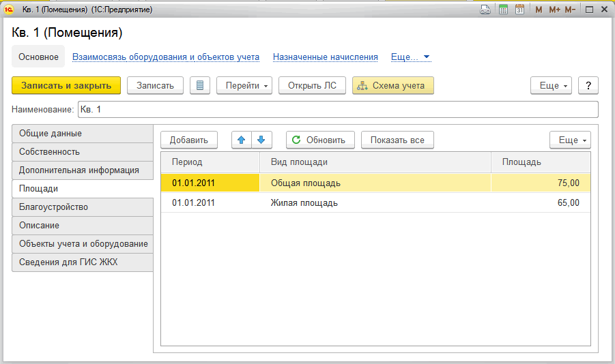Open the calendar icon in title bar
Image resolution: width=615 pixels, height=364 pixels.
[x=519, y=10]
